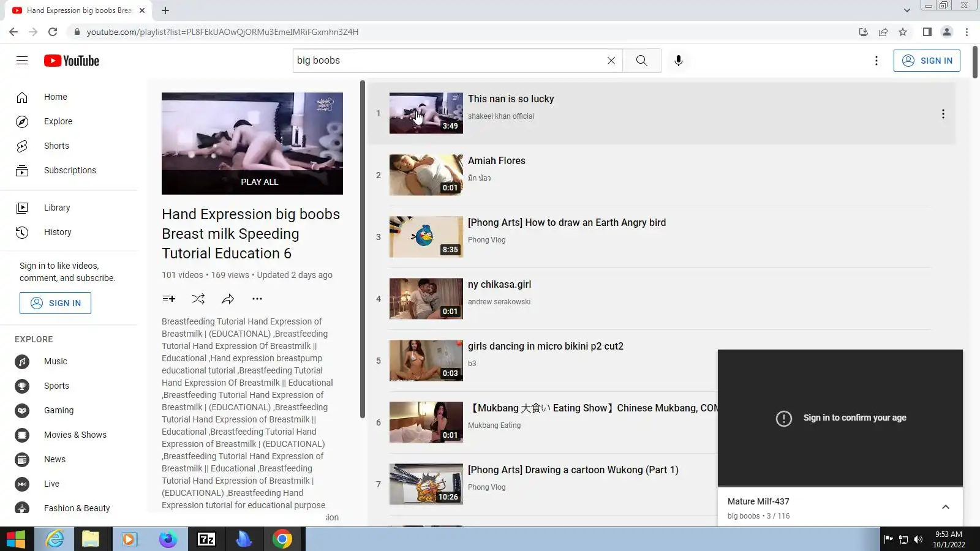Click the browser address bar URL
The image size is (980, 551).
click(x=222, y=32)
